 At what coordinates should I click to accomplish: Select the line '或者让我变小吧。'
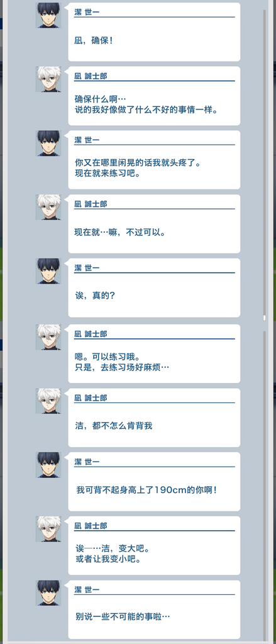coord(109,559)
